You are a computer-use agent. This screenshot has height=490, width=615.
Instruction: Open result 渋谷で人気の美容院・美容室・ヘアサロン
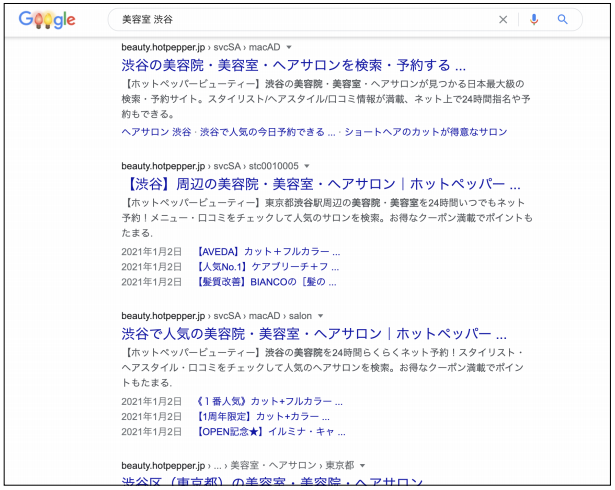click(314, 334)
